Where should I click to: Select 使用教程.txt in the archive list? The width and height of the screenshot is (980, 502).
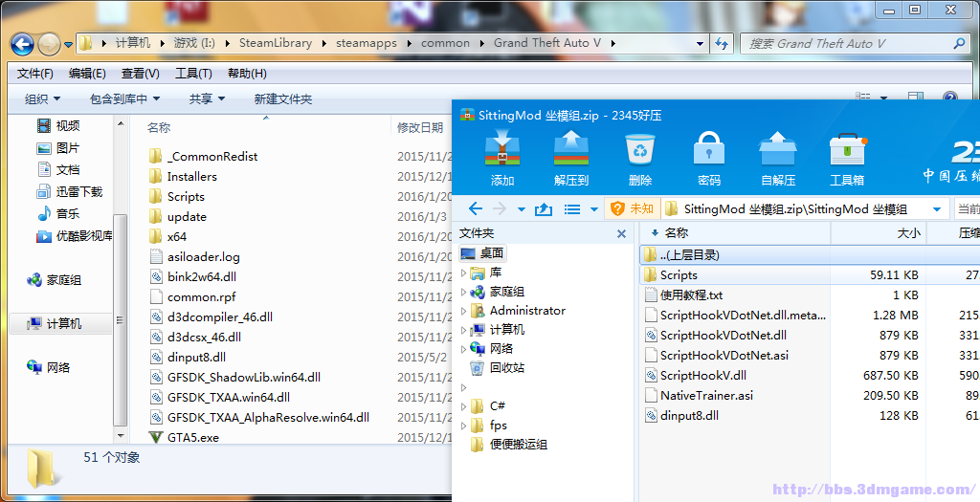pyautogui.click(x=682, y=295)
